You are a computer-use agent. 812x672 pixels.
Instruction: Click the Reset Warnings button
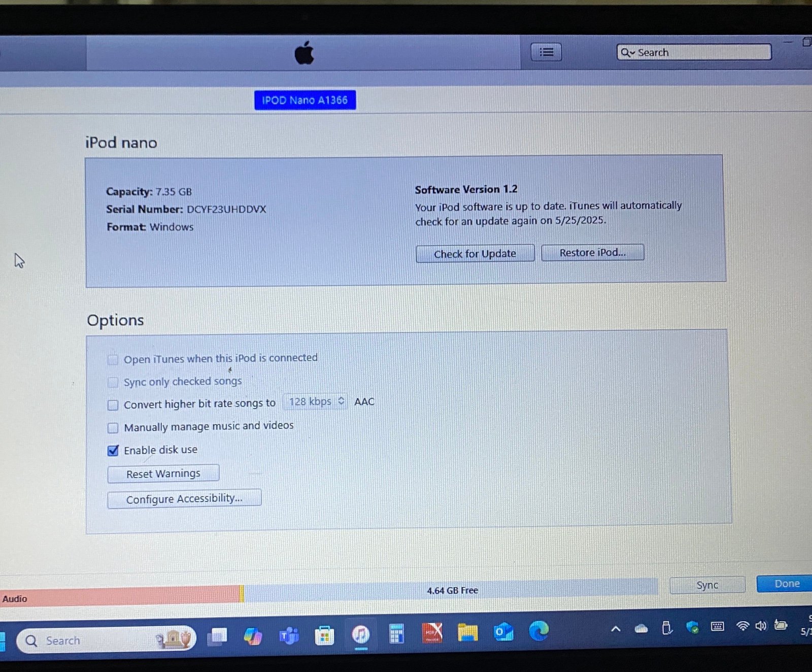[x=163, y=473]
